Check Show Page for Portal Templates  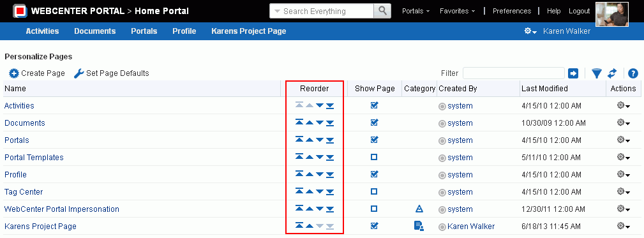point(374,157)
